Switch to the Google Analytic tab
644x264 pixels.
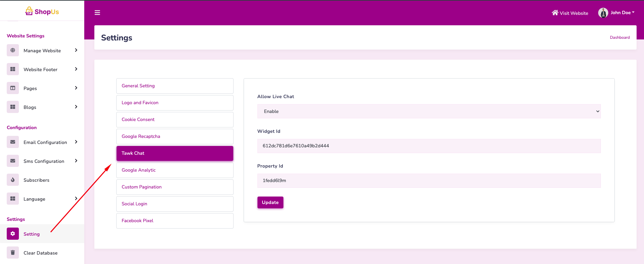tap(175, 170)
